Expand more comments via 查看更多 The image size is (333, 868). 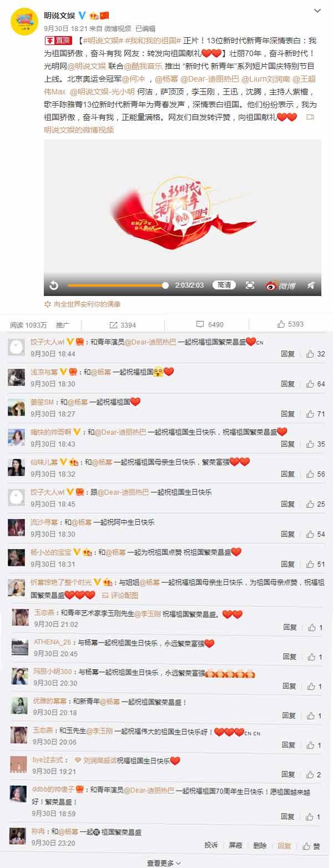pos(164,863)
